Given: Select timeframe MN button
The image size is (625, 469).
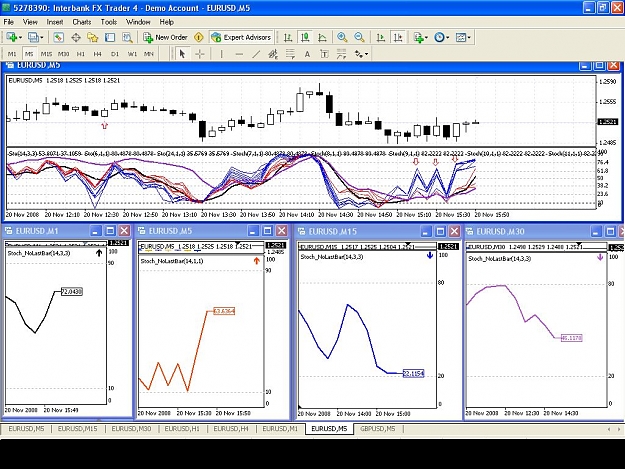Looking at the screenshot, I should [149, 54].
